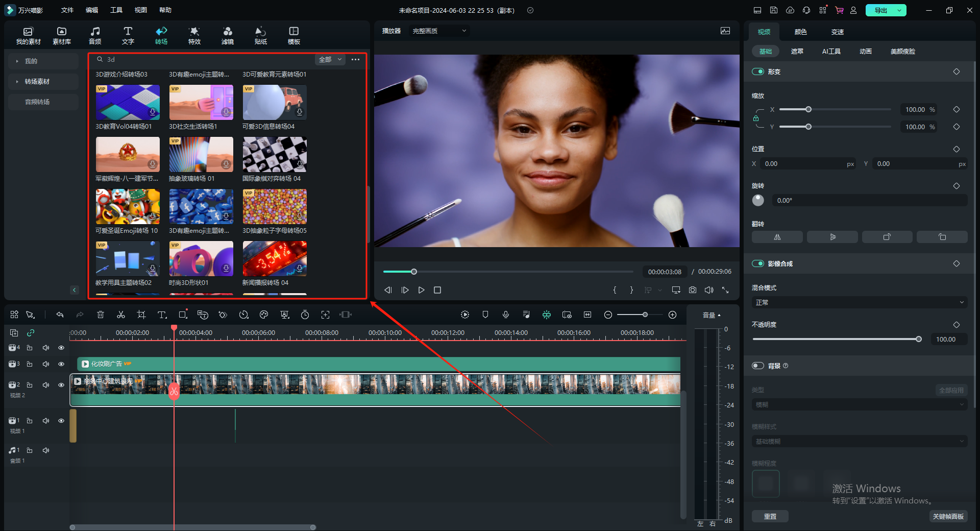The height and width of the screenshot is (531, 980).
Task: Click the 不透明度 opacity slider handle
Action: pyautogui.click(x=919, y=340)
